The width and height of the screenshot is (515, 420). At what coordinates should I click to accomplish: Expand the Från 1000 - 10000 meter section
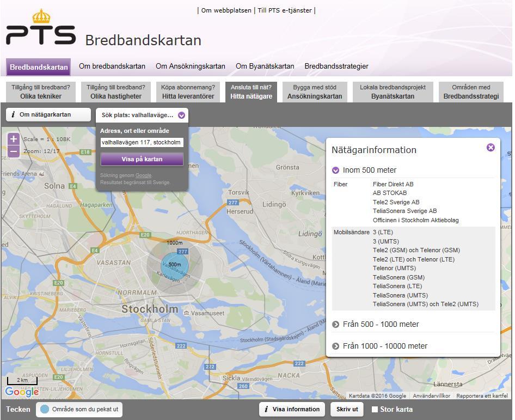click(335, 346)
